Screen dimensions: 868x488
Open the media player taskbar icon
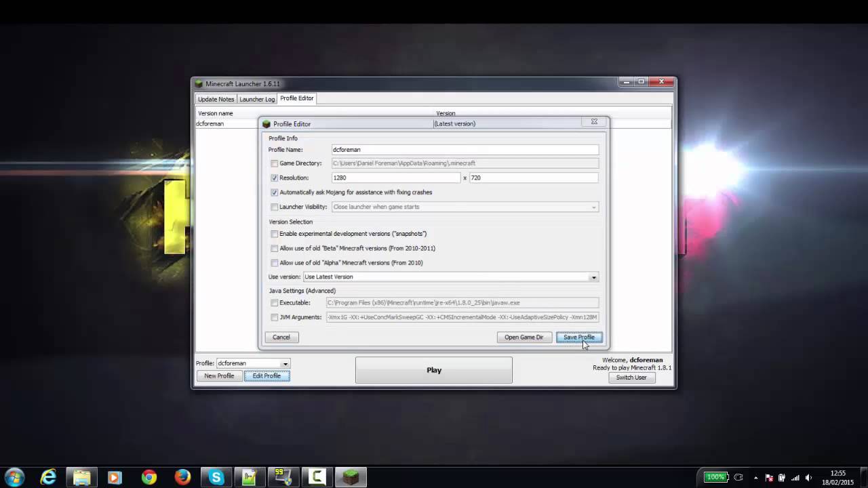pos(115,477)
